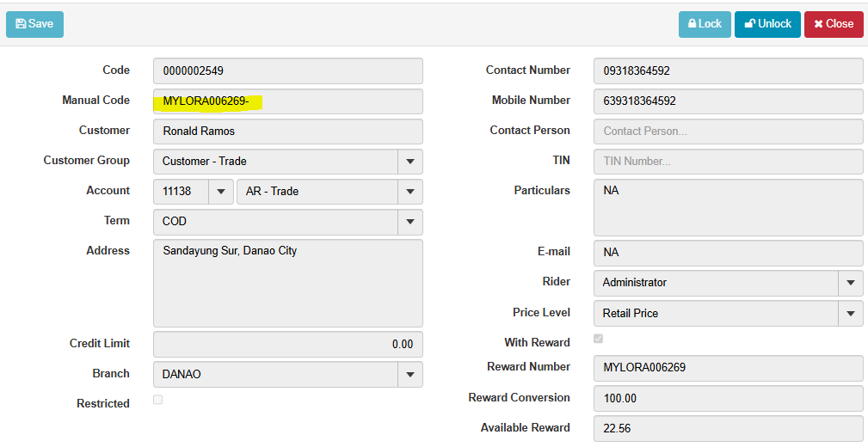Viewport: 868px width, 447px height.
Task: Focus the TIN Number field
Action: click(728, 162)
